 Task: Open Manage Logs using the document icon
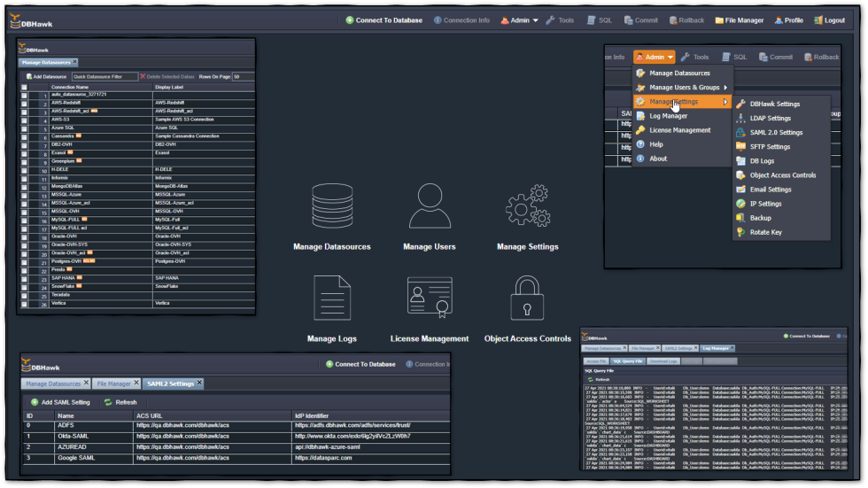(332, 298)
